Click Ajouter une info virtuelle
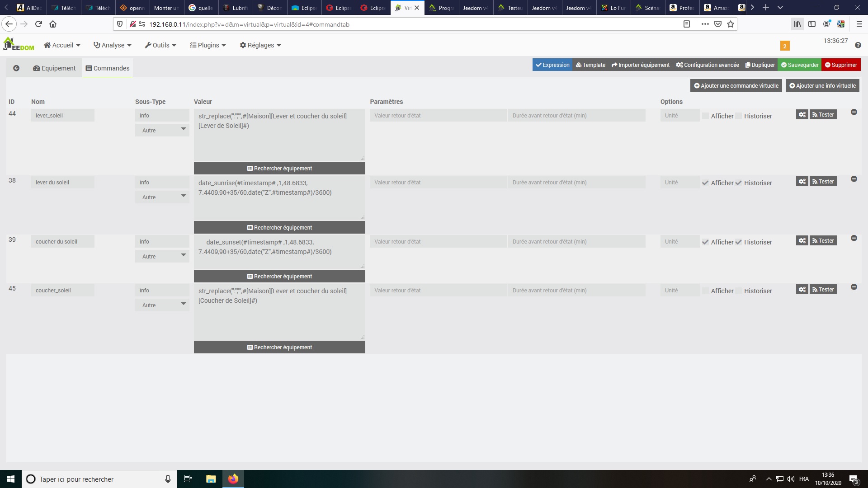Screen dimensions: 868x488 tap(822, 86)
